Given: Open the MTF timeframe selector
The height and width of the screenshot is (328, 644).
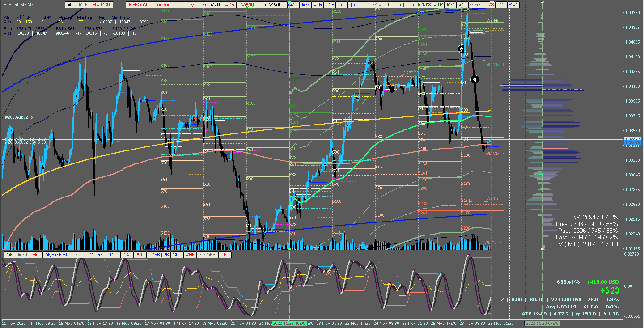Looking at the screenshot, I should [83, 5].
